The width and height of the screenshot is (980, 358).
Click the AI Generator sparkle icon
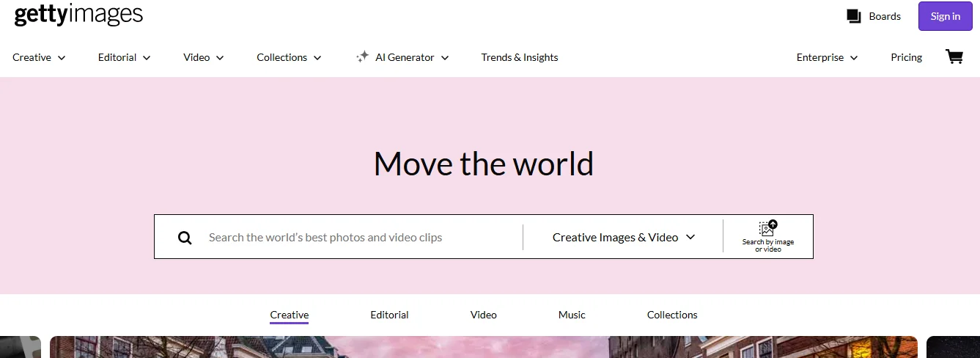[x=362, y=57]
